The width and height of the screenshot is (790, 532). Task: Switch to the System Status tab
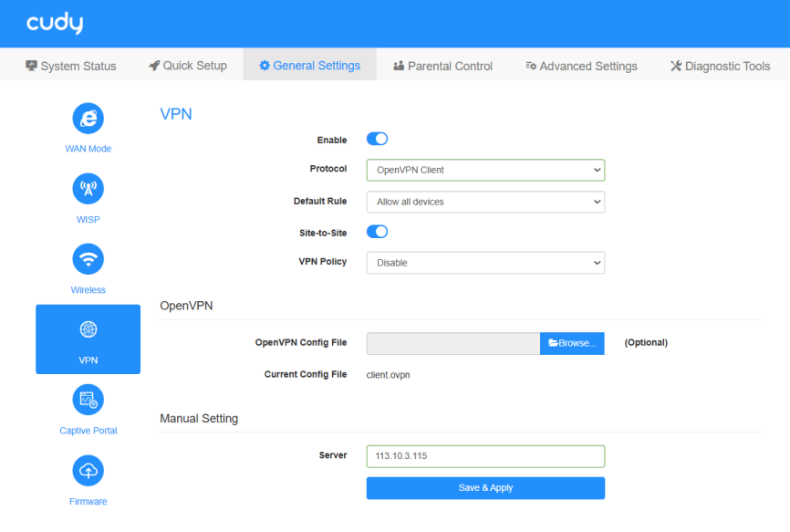pos(71,66)
